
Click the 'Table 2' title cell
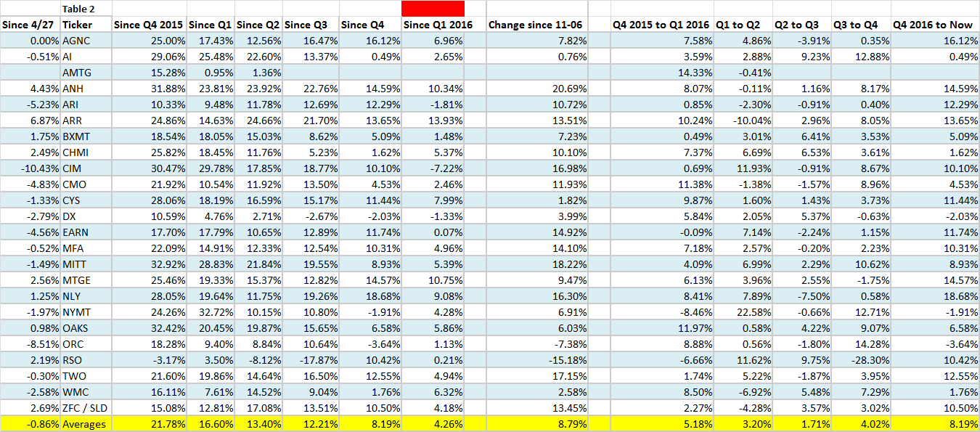86,9
